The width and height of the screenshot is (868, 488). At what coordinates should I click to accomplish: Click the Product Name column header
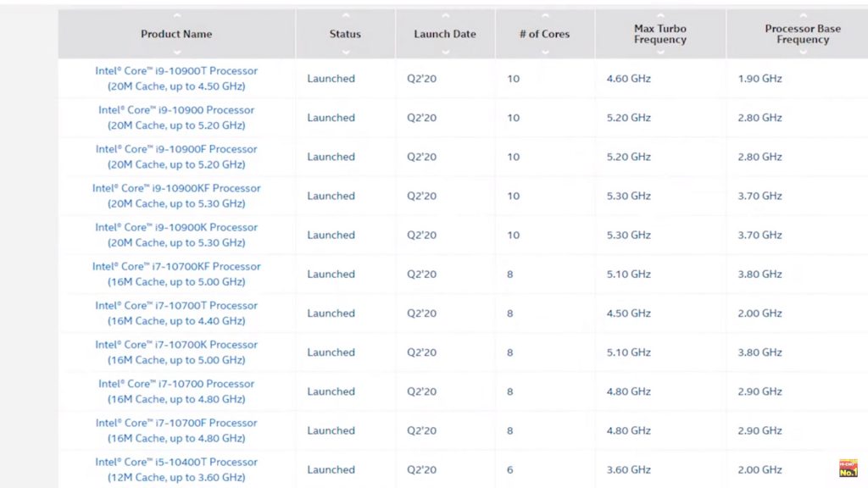tap(176, 34)
